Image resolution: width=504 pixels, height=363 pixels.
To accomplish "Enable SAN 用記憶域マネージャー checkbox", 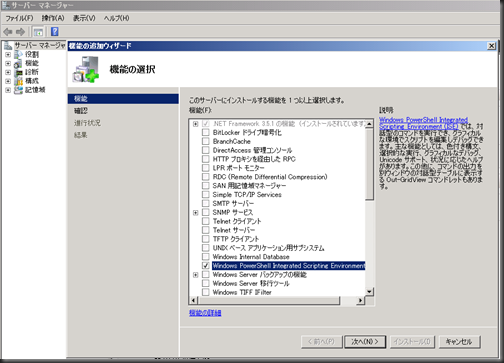I will point(206,186).
